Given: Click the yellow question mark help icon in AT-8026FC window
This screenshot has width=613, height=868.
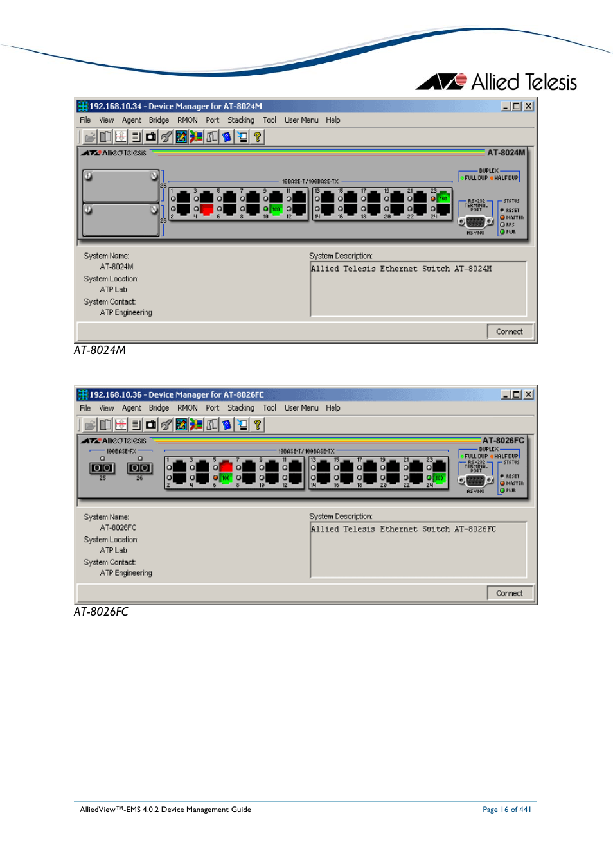Looking at the screenshot, I should point(258,425).
